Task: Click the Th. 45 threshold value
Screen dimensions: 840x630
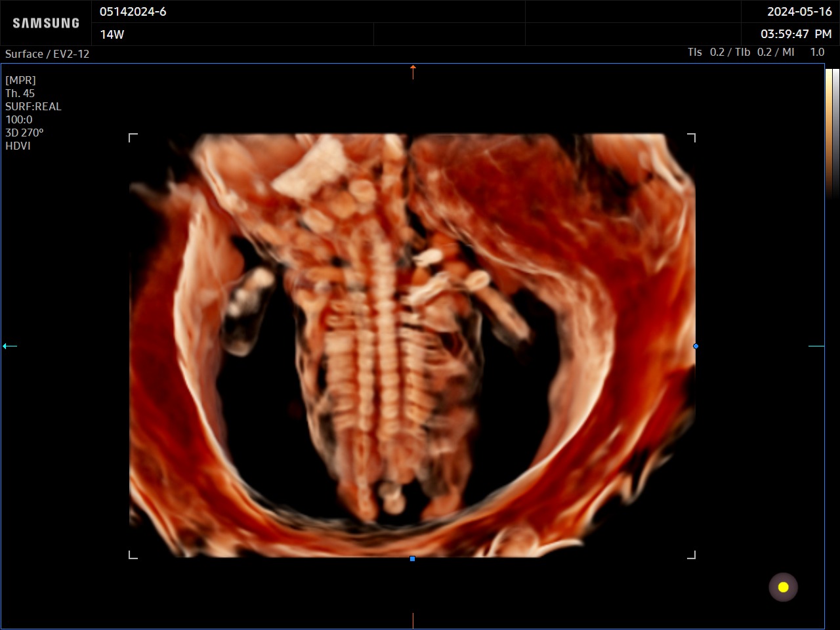Action: click(x=20, y=93)
